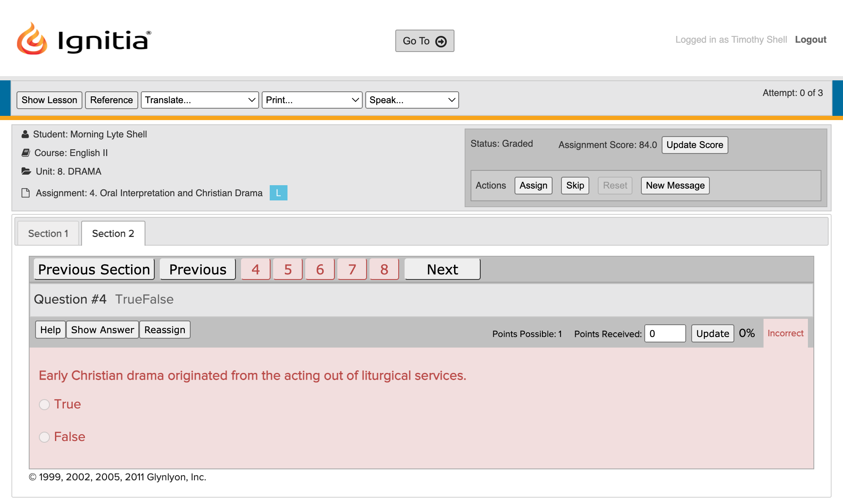Select the True radio button
The image size is (843, 504).
(44, 405)
